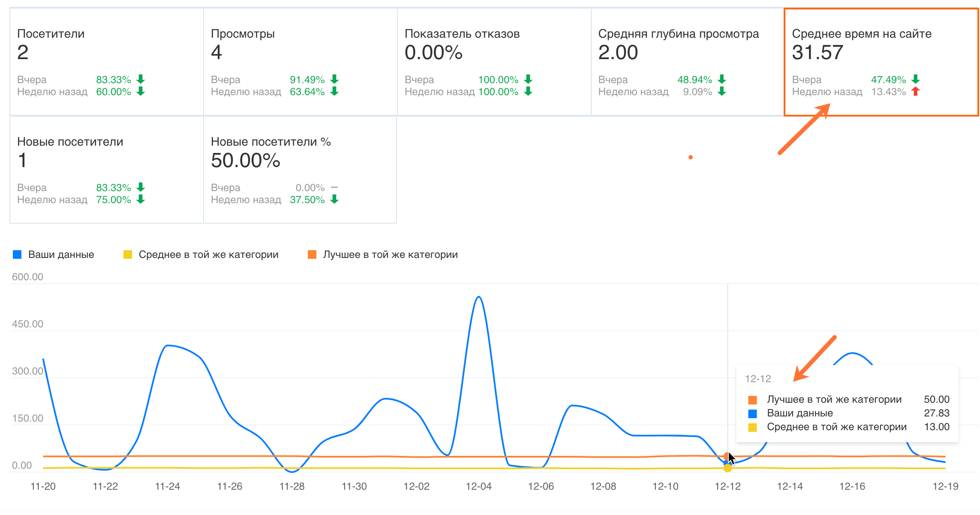
Task: Click green down arrow beside Посетители 60.00%
Action: tap(141, 91)
